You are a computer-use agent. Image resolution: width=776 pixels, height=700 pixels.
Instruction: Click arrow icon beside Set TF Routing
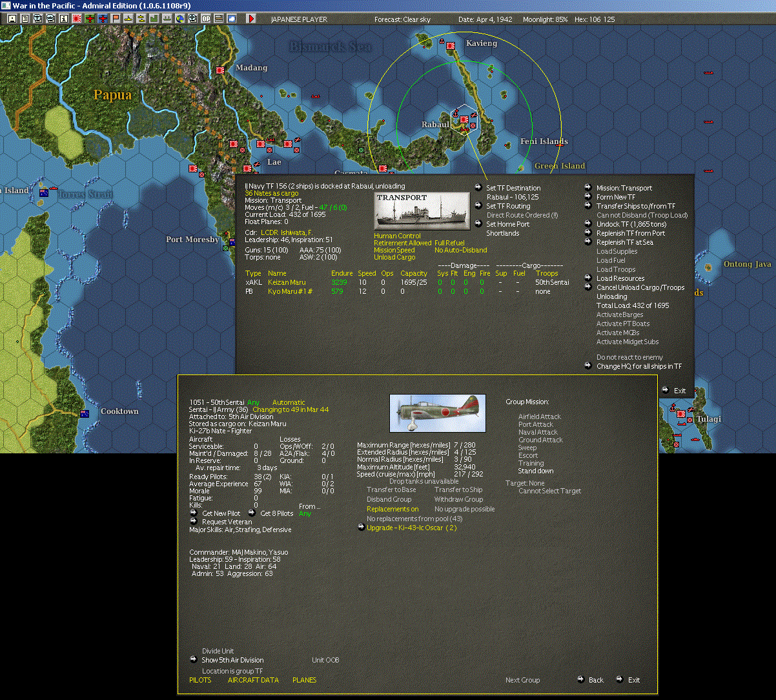click(478, 205)
